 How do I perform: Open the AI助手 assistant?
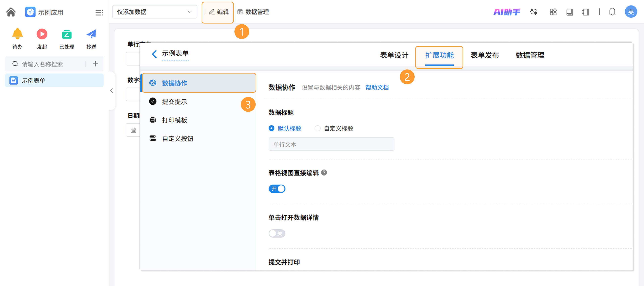point(506,12)
